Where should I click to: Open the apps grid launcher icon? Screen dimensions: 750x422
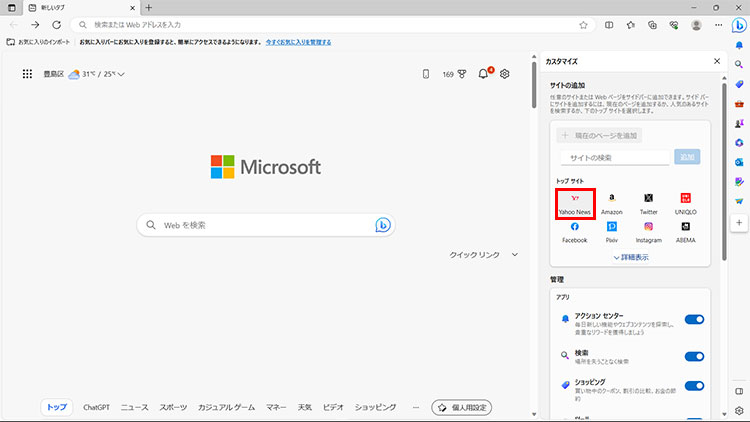click(x=27, y=74)
